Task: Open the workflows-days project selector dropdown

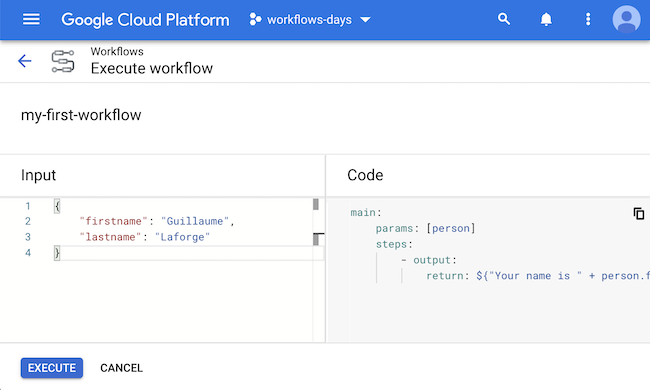Action: [310, 19]
